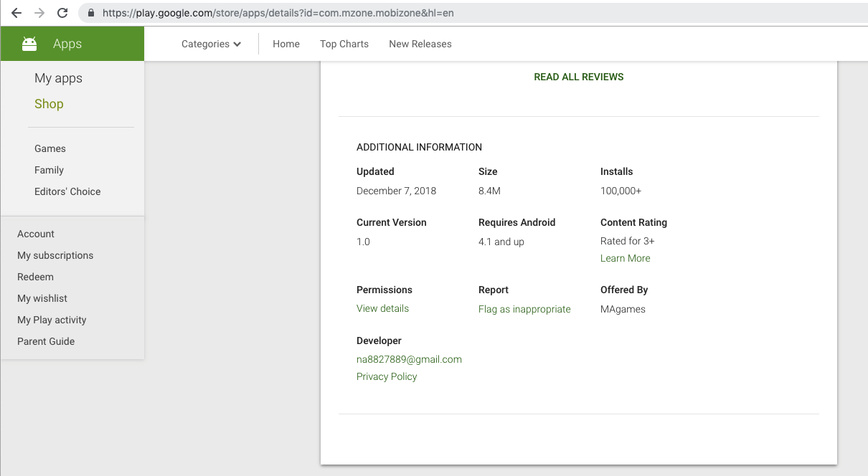This screenshot has width=868, height=476.
Task: Reload the page with the refresh icon
Action: pyautogui.click(x=62, y=13)
